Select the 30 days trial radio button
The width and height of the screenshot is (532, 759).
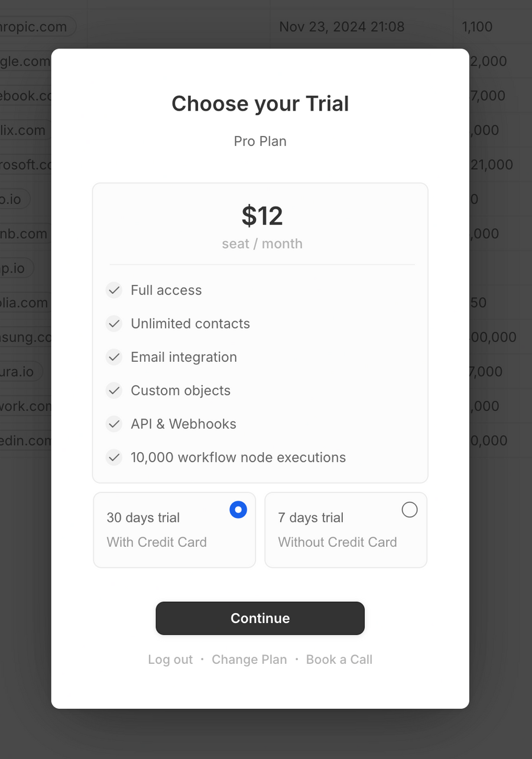point(238,509)
